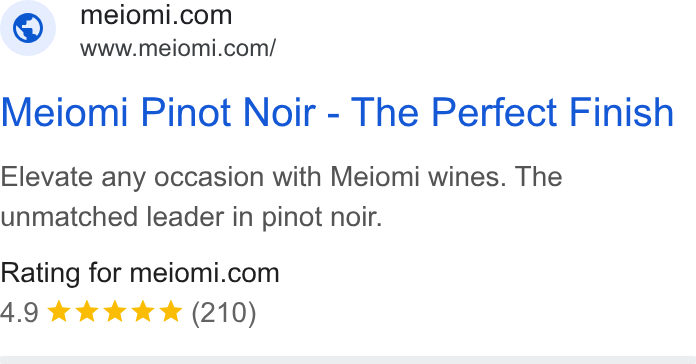Click the word 'occasion' in the snippet

pos(210,177)
